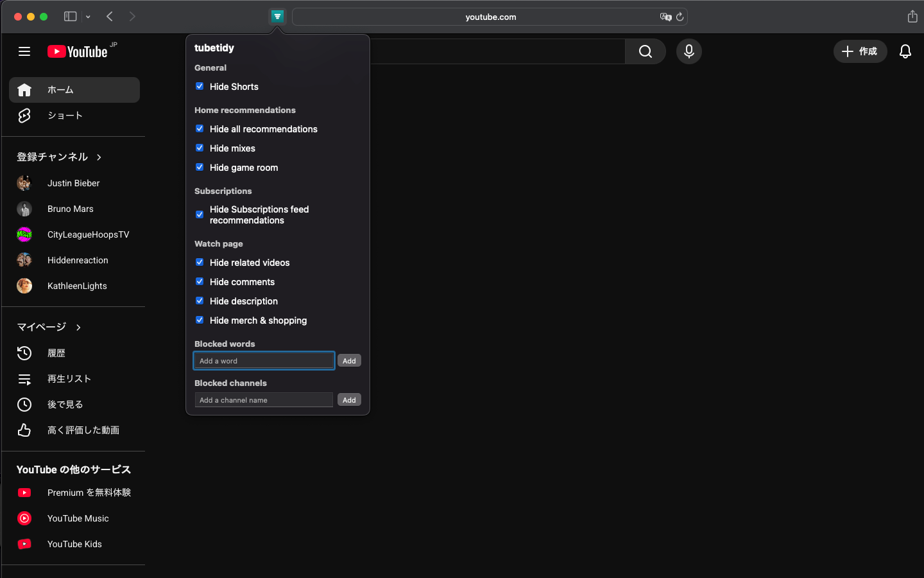The width and height of the screenshot is (924, 578).
Task: Open the YouTube hamburger guide menu
Action: pos(24,51)
